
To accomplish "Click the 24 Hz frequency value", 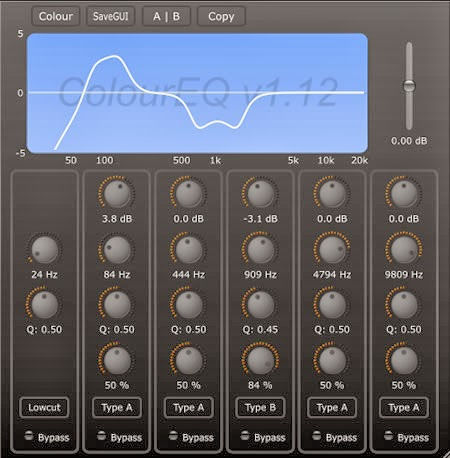I will click(x=44, y=274).
